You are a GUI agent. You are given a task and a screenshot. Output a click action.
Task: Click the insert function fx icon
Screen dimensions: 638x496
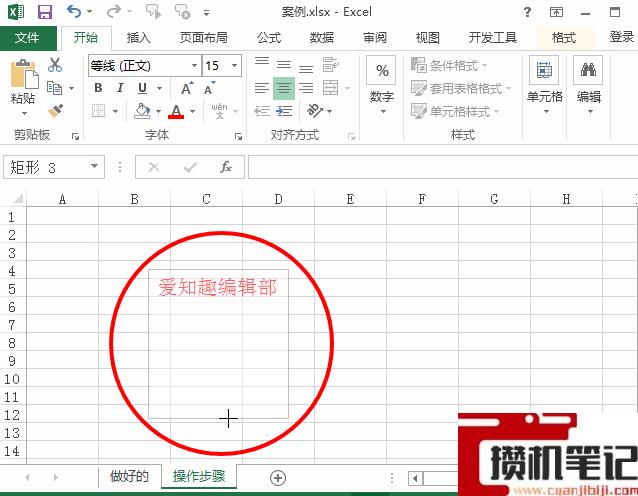[225, 167]
